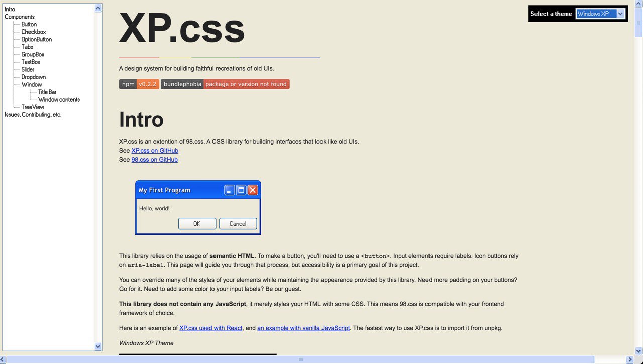The height and width of the screenshot is (364, 643).
Task: Click the Intro heading
Action: pos(141,119)
